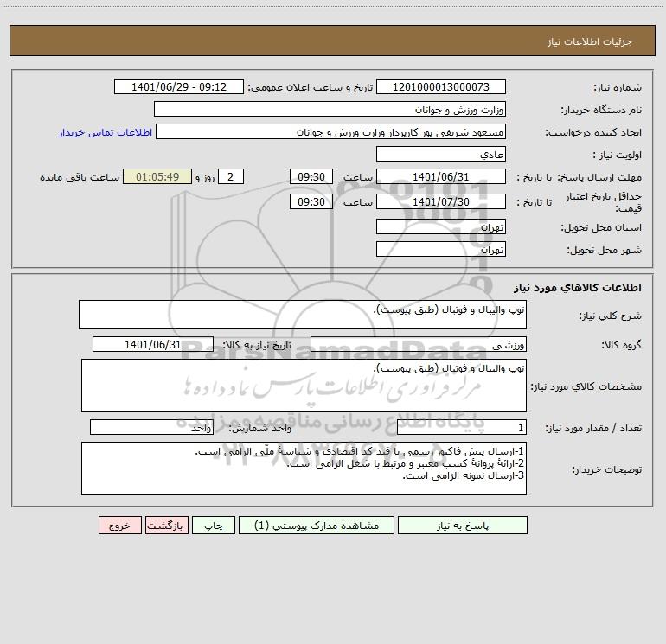Click the label شرح کلی نیاز
Viewport: 666px width, 644px height.
click(x=611, y=316)
